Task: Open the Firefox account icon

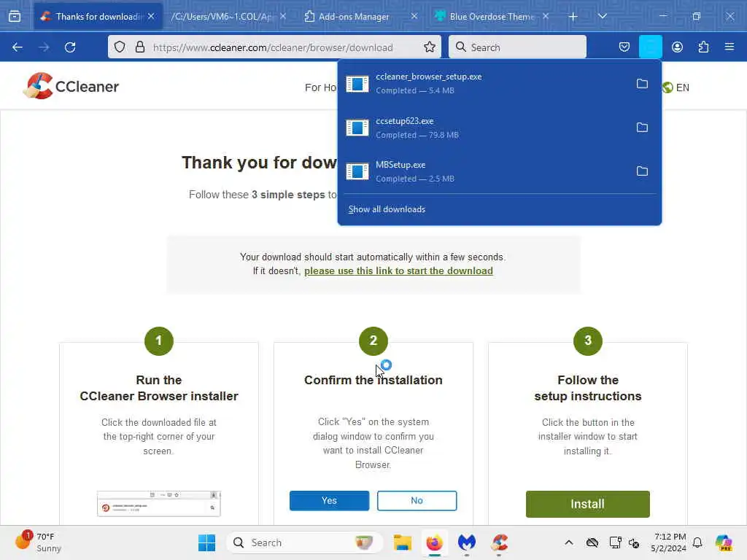Action: click(x=677, y=47)
